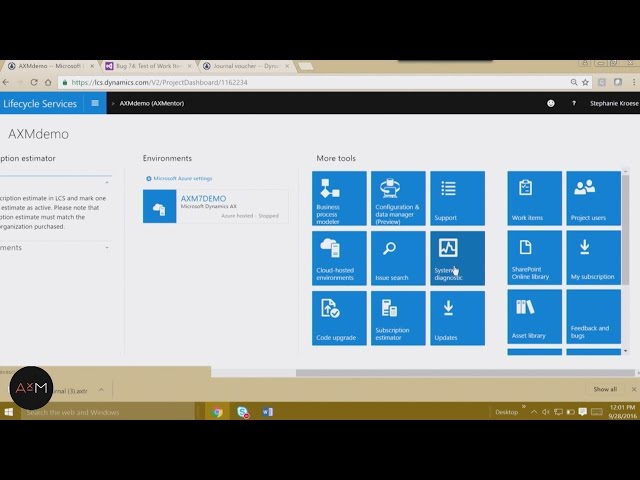The height and width of the screenshot is (480, 640).
Task: Go to browser home page
Action: (48, 82)
